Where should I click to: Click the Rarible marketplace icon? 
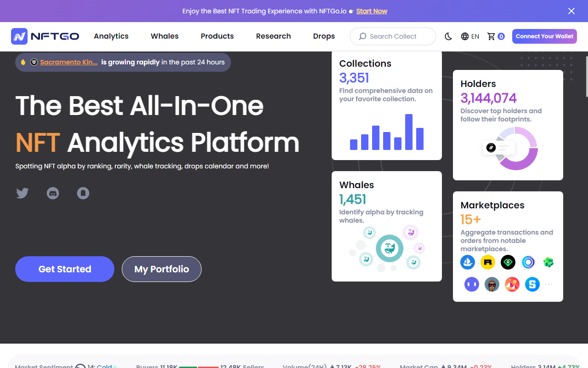click(488, 262)
